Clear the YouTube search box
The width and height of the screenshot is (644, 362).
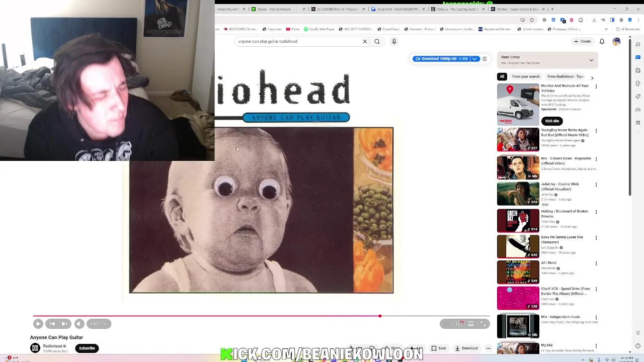click(x=365, y=41)
